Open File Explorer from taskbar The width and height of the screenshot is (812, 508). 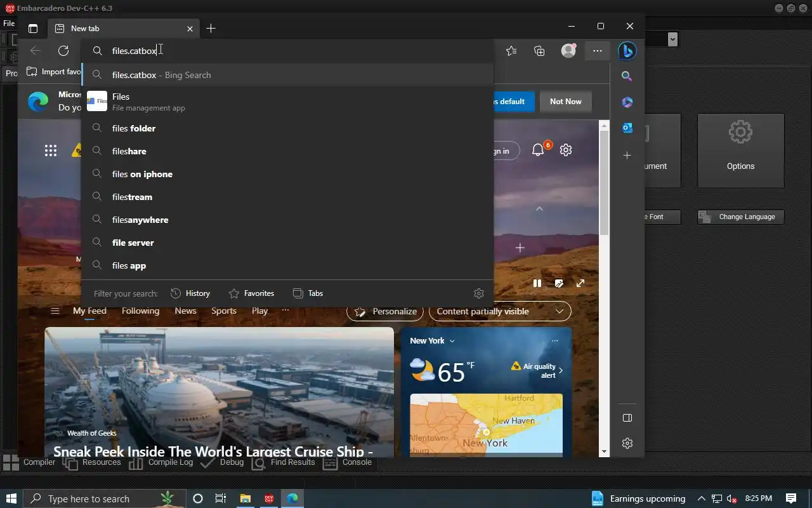[x=246, y=498]
